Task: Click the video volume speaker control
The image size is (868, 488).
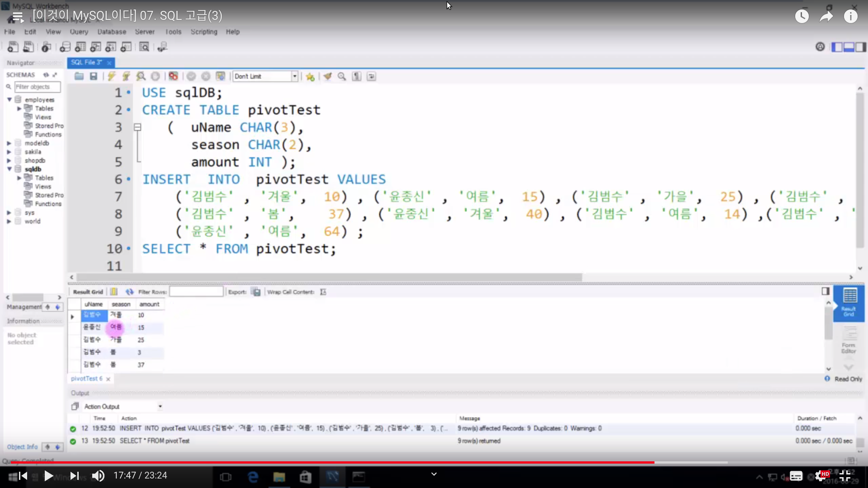Action: pos(98,476)
